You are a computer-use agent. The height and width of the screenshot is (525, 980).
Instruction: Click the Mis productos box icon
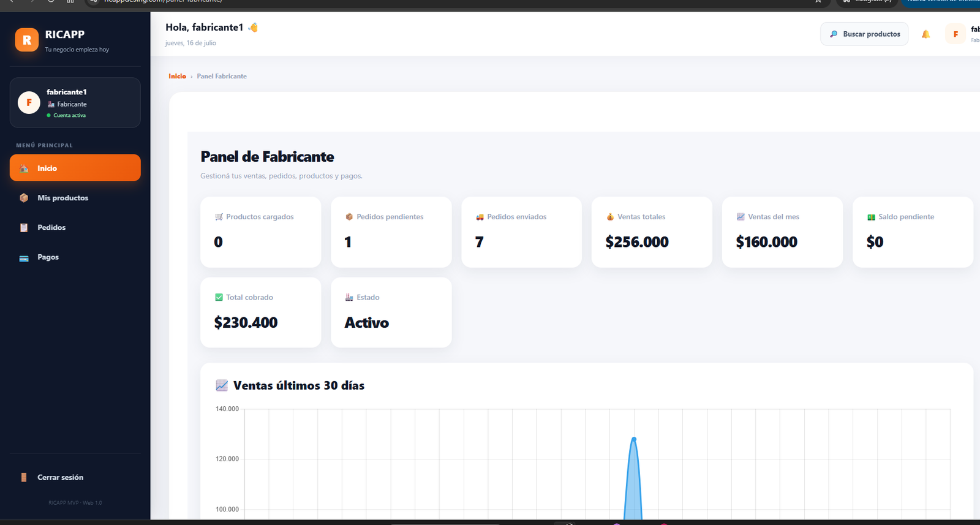24,198
